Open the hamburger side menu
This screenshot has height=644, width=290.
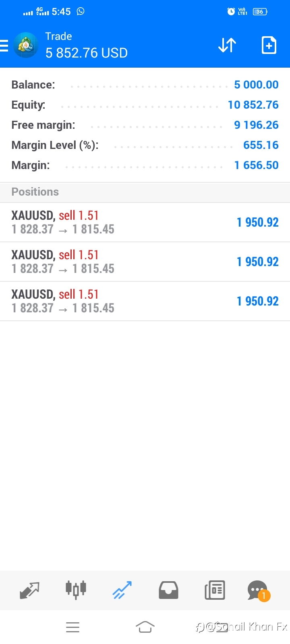[x=5, y=45]
